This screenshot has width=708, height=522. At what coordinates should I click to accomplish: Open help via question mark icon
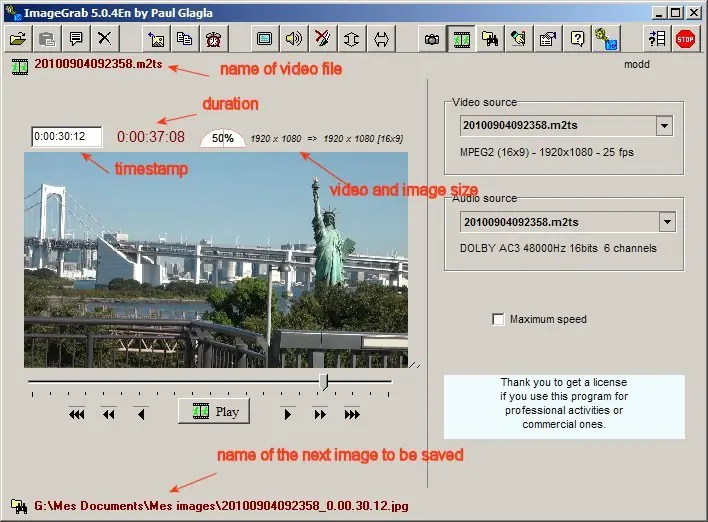click(577, 39)
